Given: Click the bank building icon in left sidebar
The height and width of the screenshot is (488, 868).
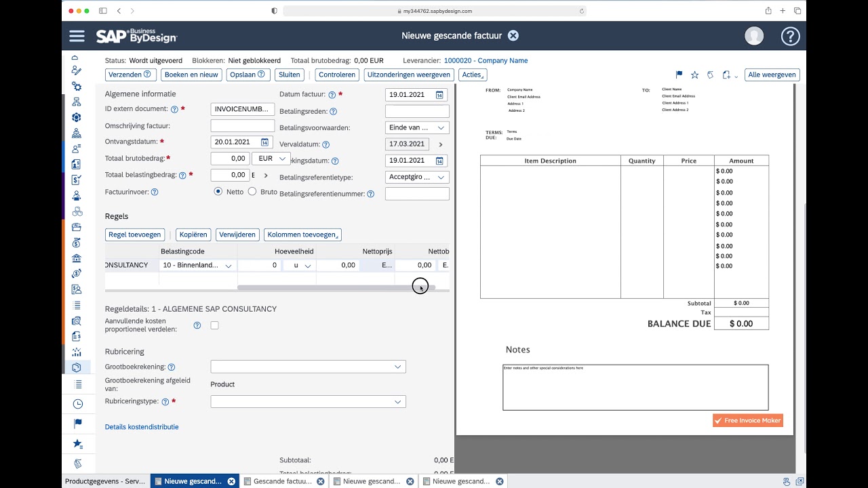Looking at the screenshot, I should 77,258.
